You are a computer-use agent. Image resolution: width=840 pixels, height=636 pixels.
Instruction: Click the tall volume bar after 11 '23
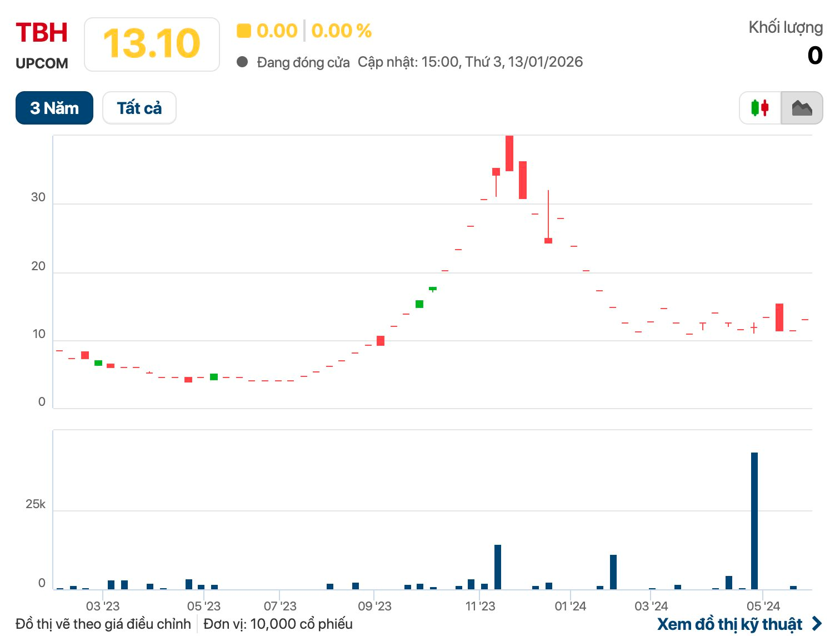tap(498, 566)
